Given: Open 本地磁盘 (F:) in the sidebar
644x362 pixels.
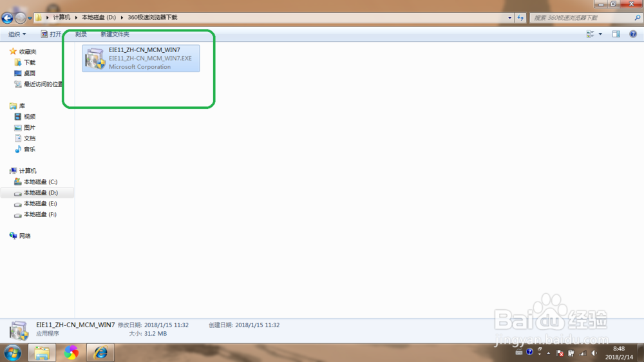Looking at the screenshot, I should point(40,214).
